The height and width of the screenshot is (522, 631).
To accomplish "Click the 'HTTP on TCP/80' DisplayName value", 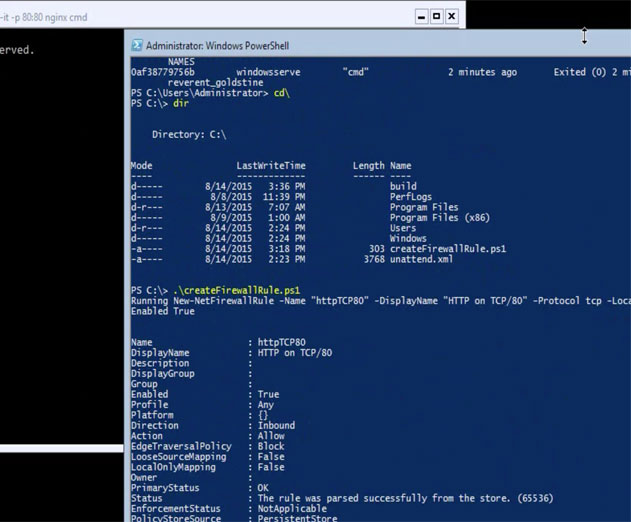I will point(295,353).
